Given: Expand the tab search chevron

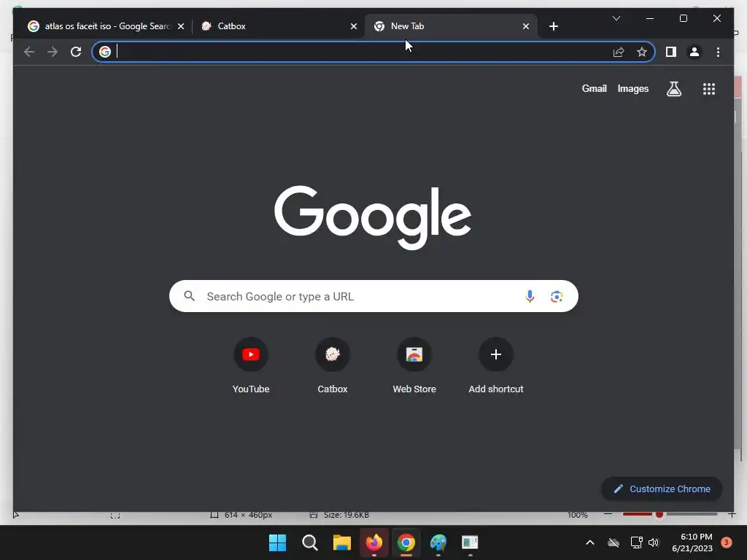Looking at the screenshot, I should click(x=616, y=18).
